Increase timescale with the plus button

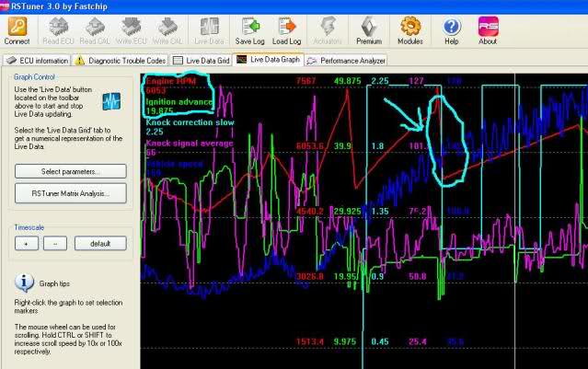pyautogui.click(x=27, y=243)
